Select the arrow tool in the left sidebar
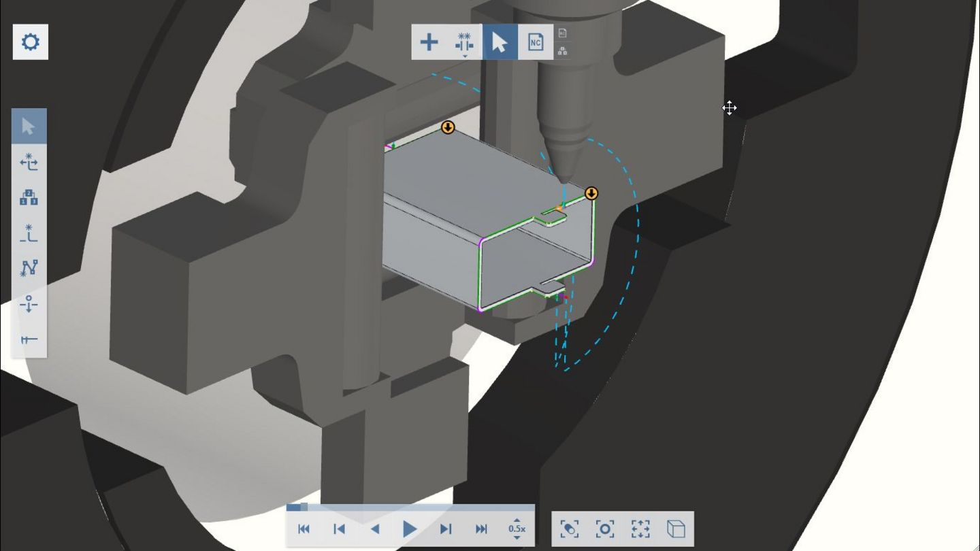The width and height of the screenshot is (980, 551). coord(30,126)
